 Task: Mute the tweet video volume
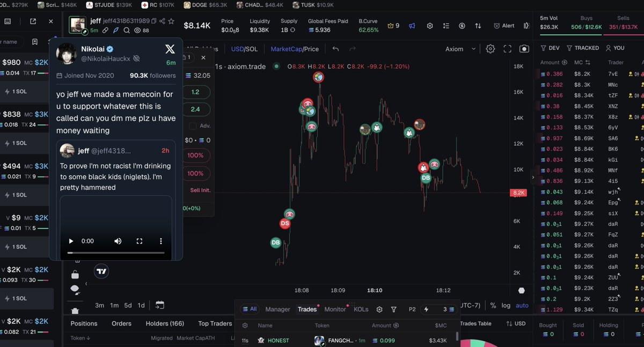pyautogui.click(x=118, y=241)
